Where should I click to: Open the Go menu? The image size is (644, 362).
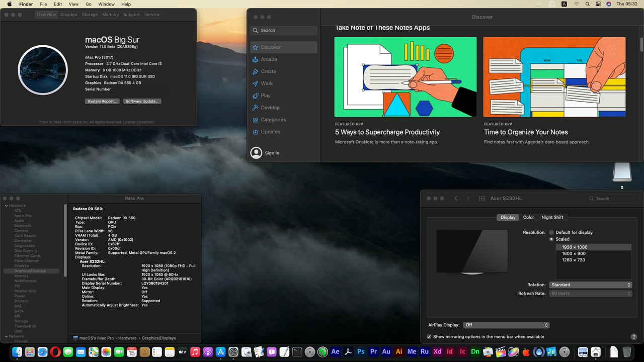89,4
